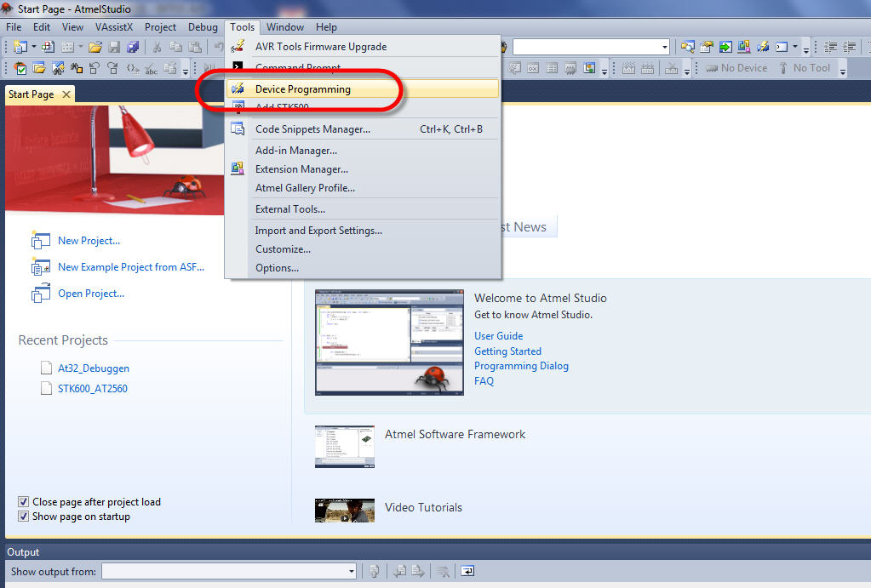Image resolution: width=871 pixels, height=588 pixels.
Task: Click the Properties Window hand icon
Action: (707, 47)
